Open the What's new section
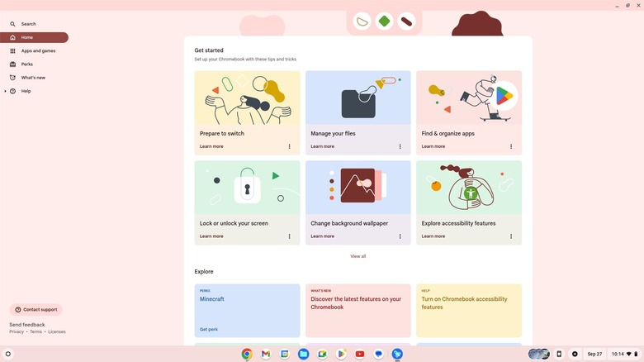This screenshot has height=362, width=644. [x=34, y=78]
